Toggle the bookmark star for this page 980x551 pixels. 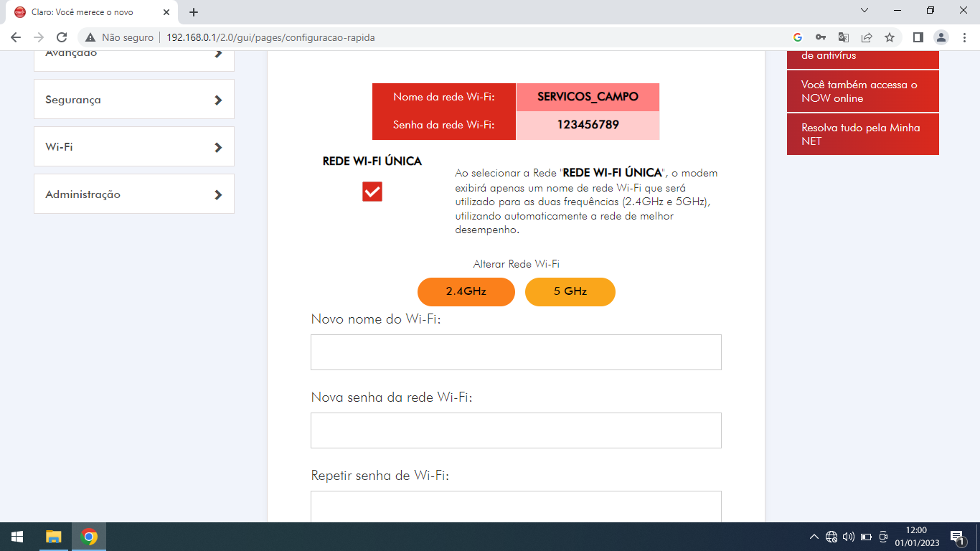(x=889, y=37)
